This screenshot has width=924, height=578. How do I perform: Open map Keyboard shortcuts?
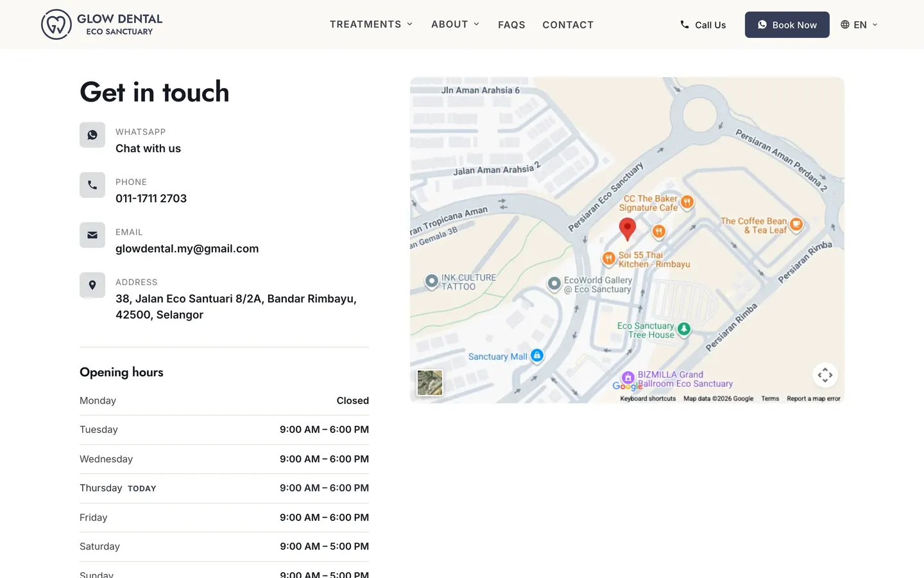pyautogui.click(x=648, y=399)
